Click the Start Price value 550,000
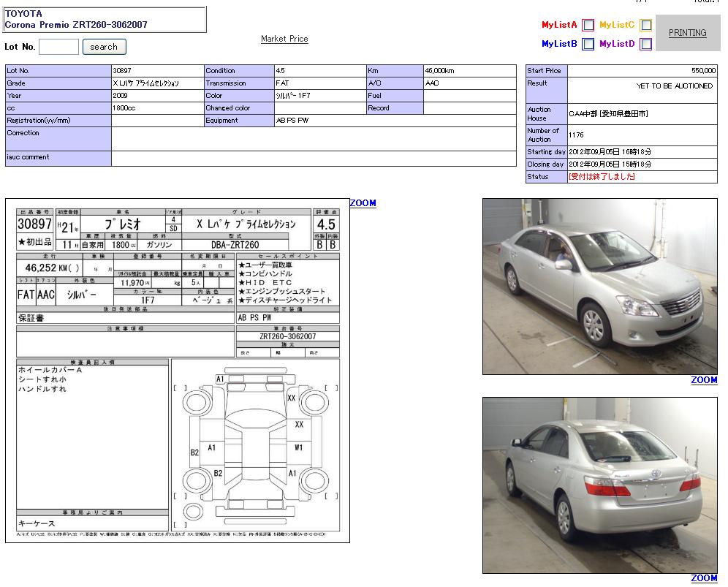This screenshot has height=587, width=728. 703,71
